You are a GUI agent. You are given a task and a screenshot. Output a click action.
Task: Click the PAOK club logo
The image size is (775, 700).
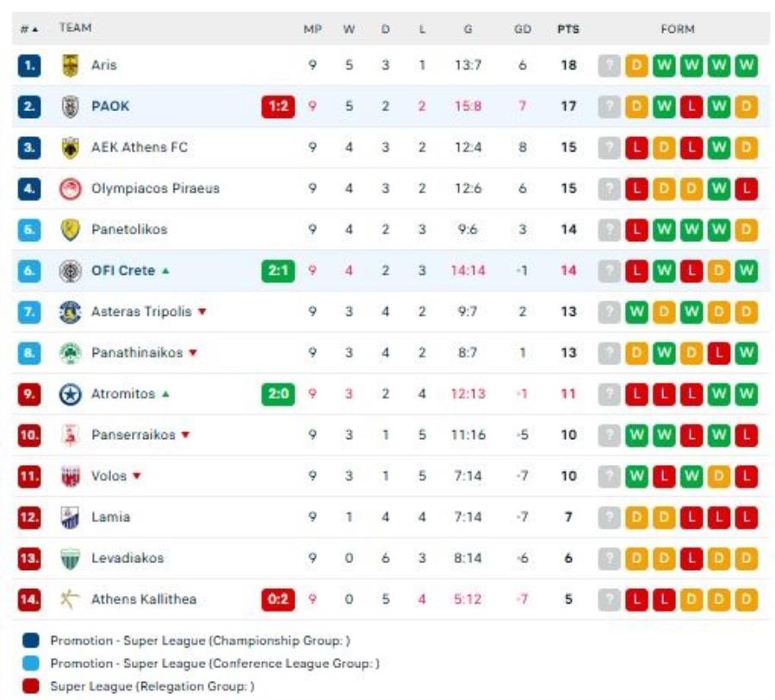point(71,106)
